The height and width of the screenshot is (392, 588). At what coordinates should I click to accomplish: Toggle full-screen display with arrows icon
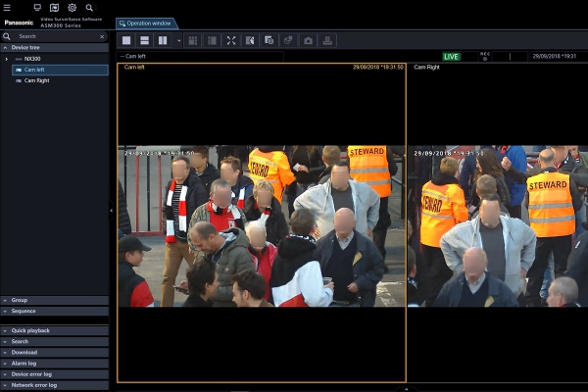pyautogui.click(x=231, y=40)
